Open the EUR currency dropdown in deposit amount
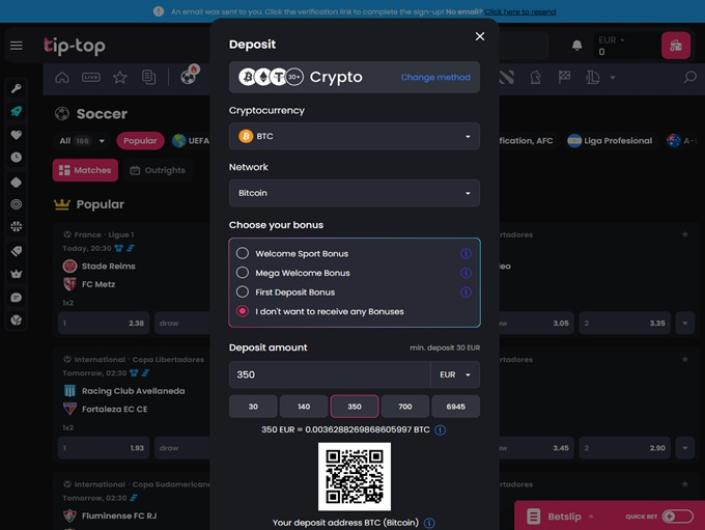The width and height of the screenshot is (705, 530). coord(454,375)
